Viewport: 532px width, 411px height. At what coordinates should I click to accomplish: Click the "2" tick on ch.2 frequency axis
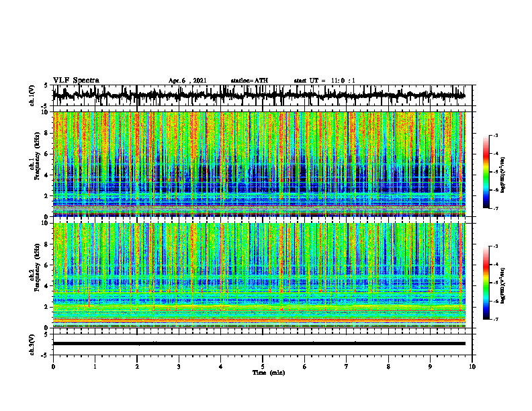[x=47, y=307]
